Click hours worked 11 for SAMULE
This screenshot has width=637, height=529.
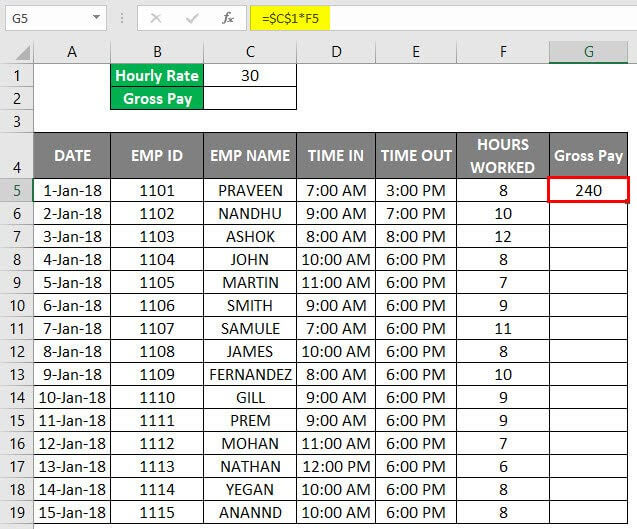pos(503,328)
